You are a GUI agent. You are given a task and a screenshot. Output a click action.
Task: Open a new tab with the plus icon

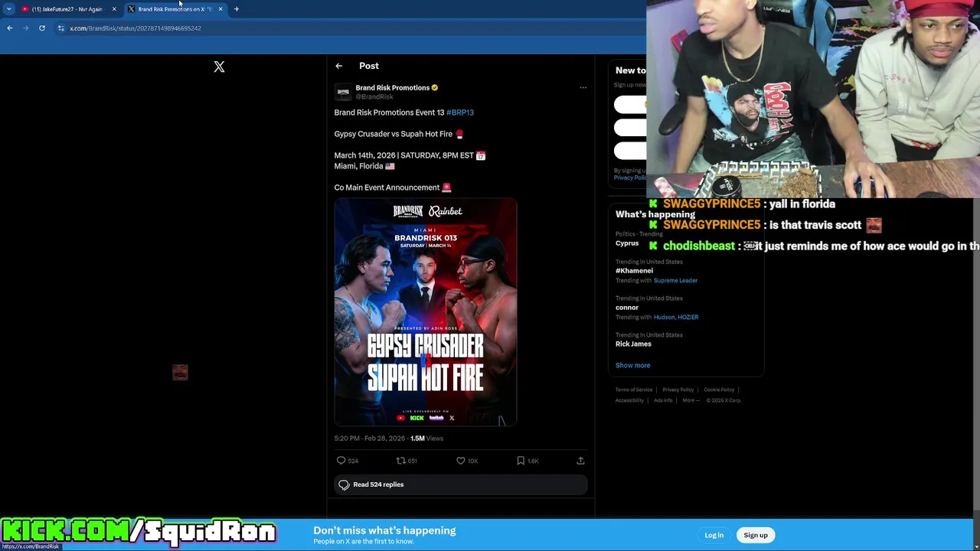coord(237,9)
